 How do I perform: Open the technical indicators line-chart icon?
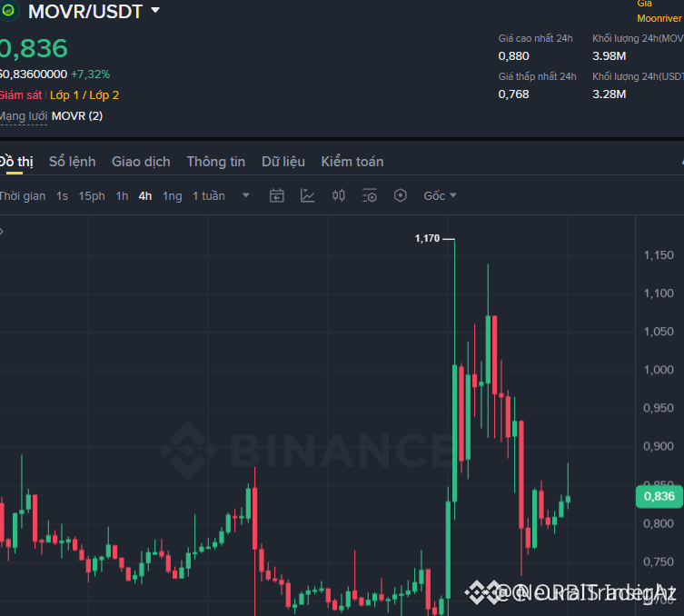[308, 195]
